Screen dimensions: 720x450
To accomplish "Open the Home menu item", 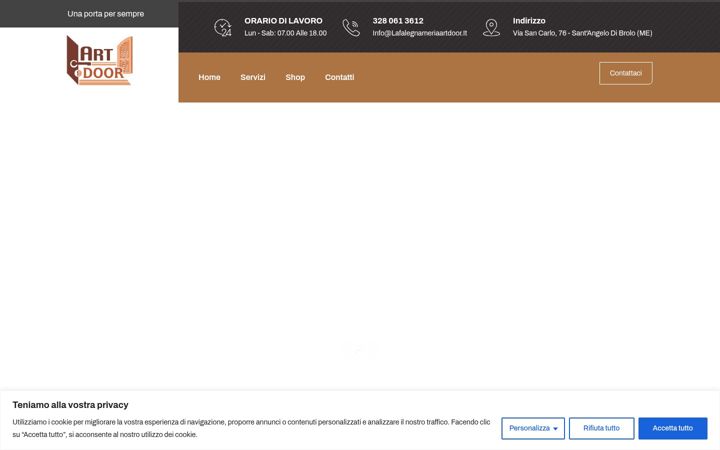I will pyautogui.click(x=209, y=77).
